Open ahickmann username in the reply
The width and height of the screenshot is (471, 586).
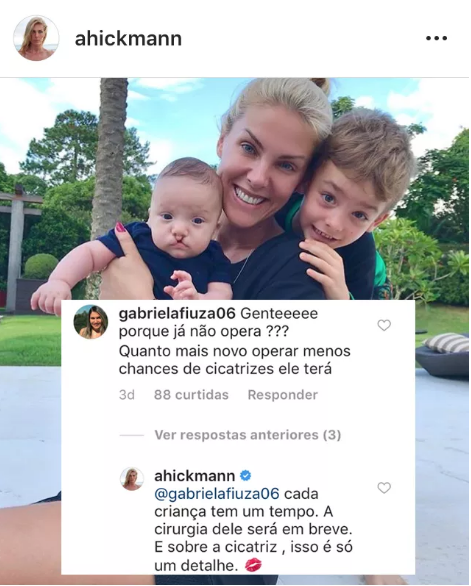(x=195, y=476)
